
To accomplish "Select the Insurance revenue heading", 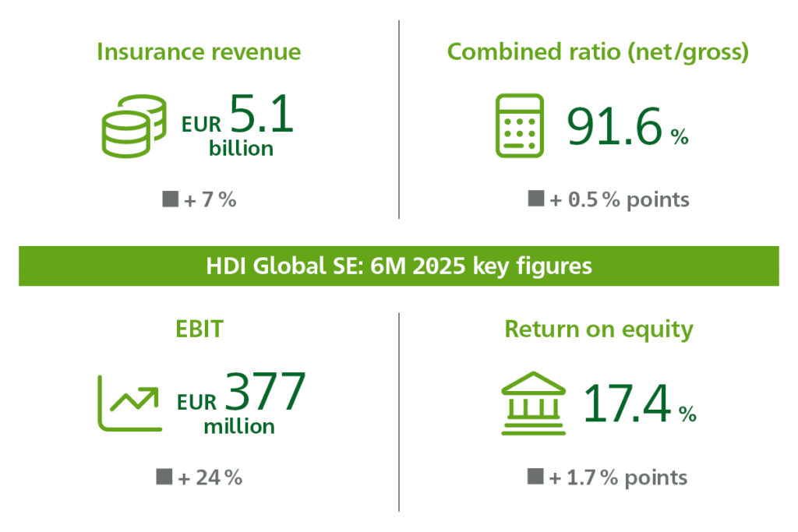I will [199, 52].
